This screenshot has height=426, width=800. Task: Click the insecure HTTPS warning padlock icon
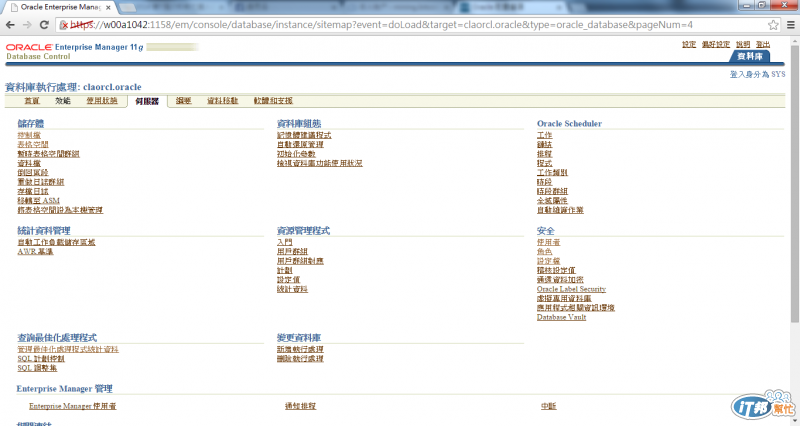(x=64, y=24)
